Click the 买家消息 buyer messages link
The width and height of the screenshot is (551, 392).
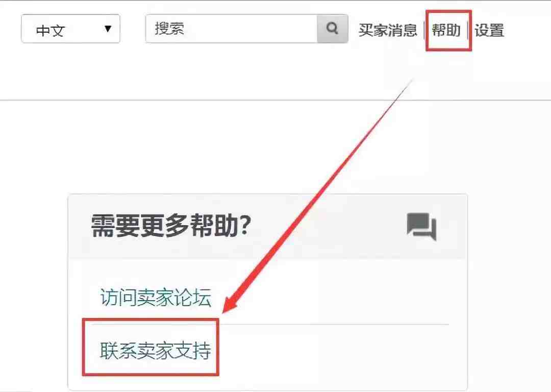click(x=388, y=30)
